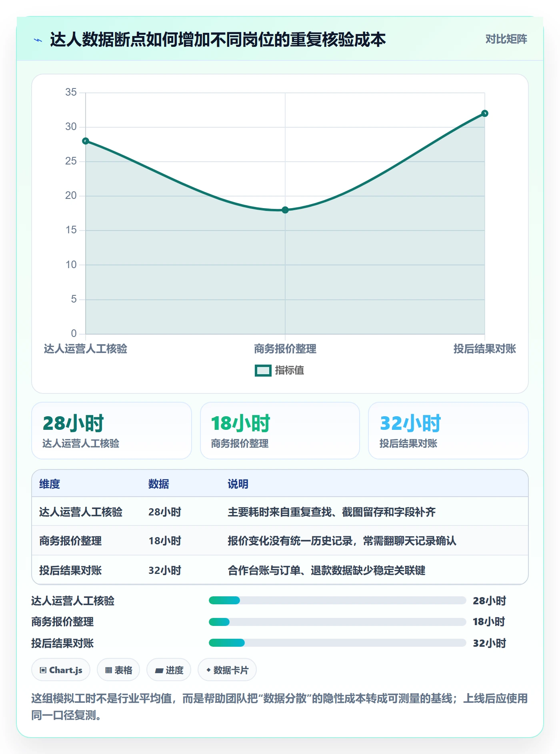Click the 18小时 value beside progress bar
The height and width of the screenshot is (754, 560).
(x=489, y=622)
